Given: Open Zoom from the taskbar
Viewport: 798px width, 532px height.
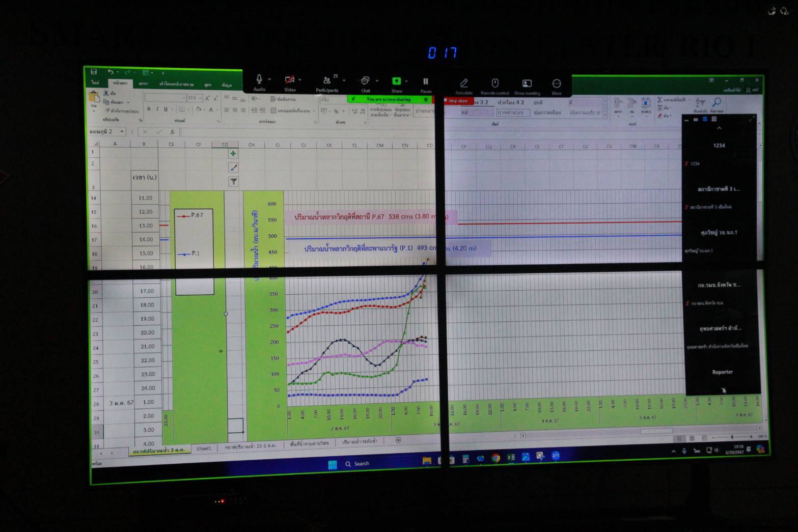Looking at the screenshot, I should 556,456.
